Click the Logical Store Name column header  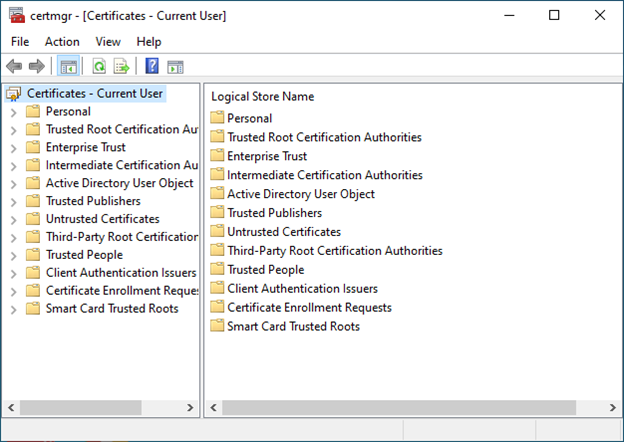coord(263,97)
